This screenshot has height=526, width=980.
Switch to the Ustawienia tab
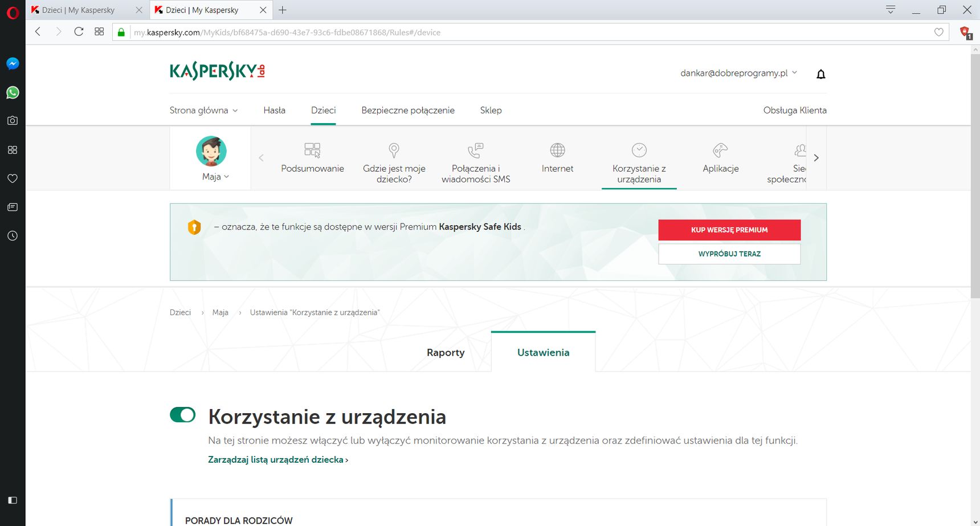click(x=544, y=353)
